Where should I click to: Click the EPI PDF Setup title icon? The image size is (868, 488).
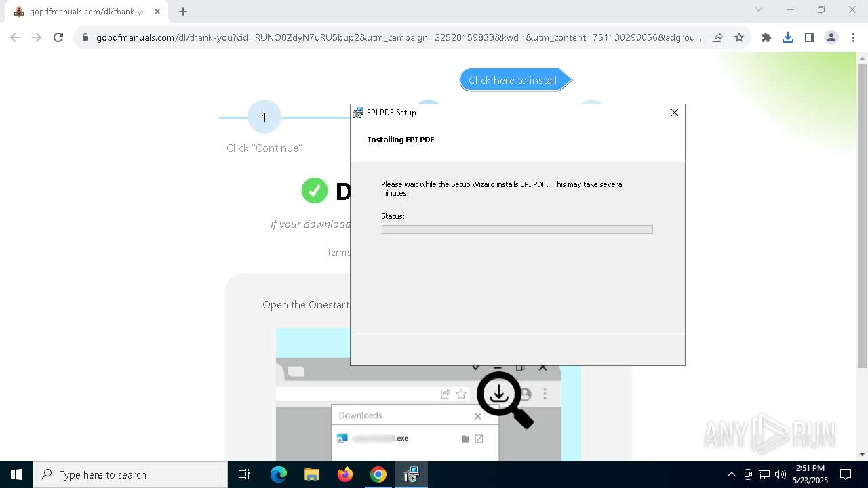coord(358,113)
